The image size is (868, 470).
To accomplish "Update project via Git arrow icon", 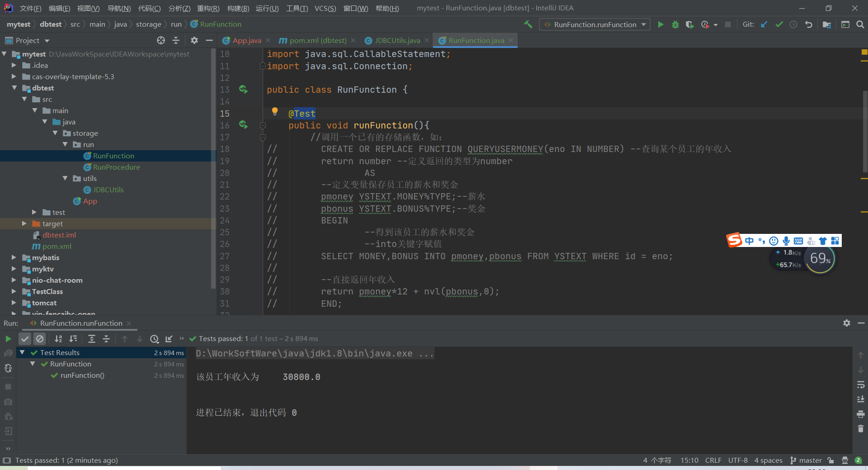I will (764, 24).
